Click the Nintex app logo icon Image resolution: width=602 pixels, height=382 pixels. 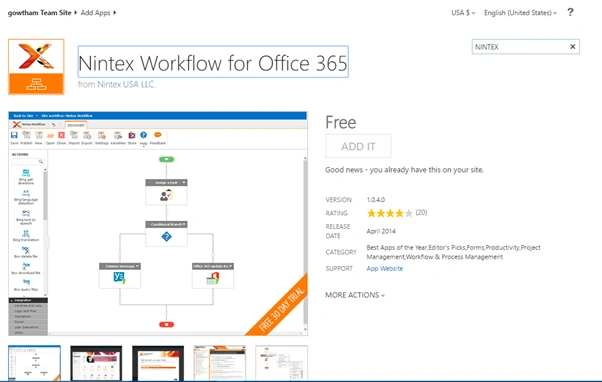tap(36, 67)
